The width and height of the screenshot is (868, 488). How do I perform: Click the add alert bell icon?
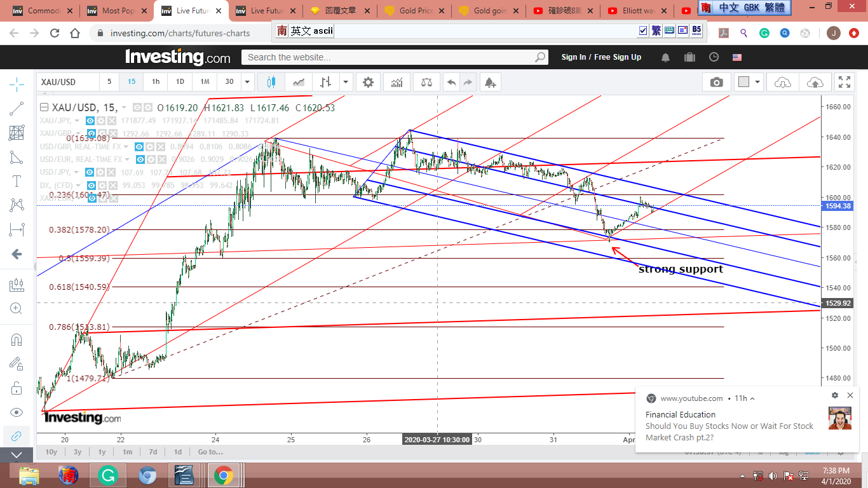pyautogui.click(x=489, y=82)
